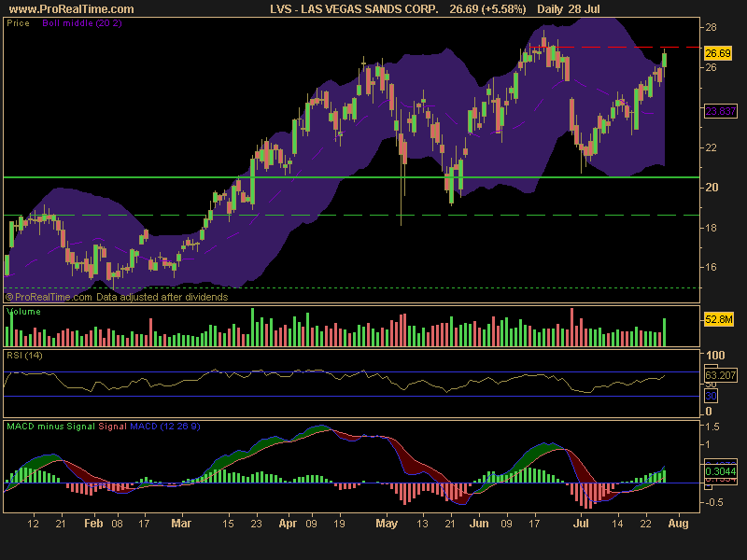Screen dimensions: 747x560
Task: Click the yellow 26.69 current price tag
Action: coord(718,53)
